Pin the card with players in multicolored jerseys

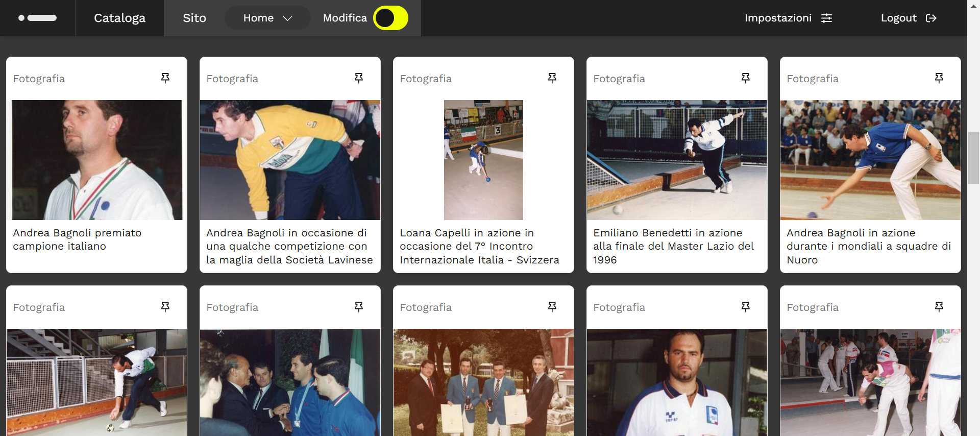(939, 307)
